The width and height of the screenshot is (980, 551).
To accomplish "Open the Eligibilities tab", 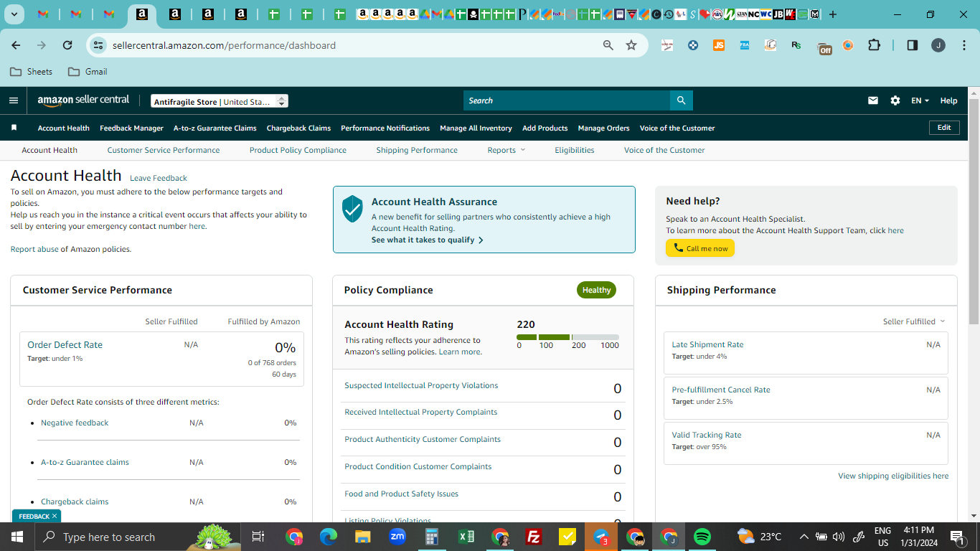I will [x=575, y=150].
